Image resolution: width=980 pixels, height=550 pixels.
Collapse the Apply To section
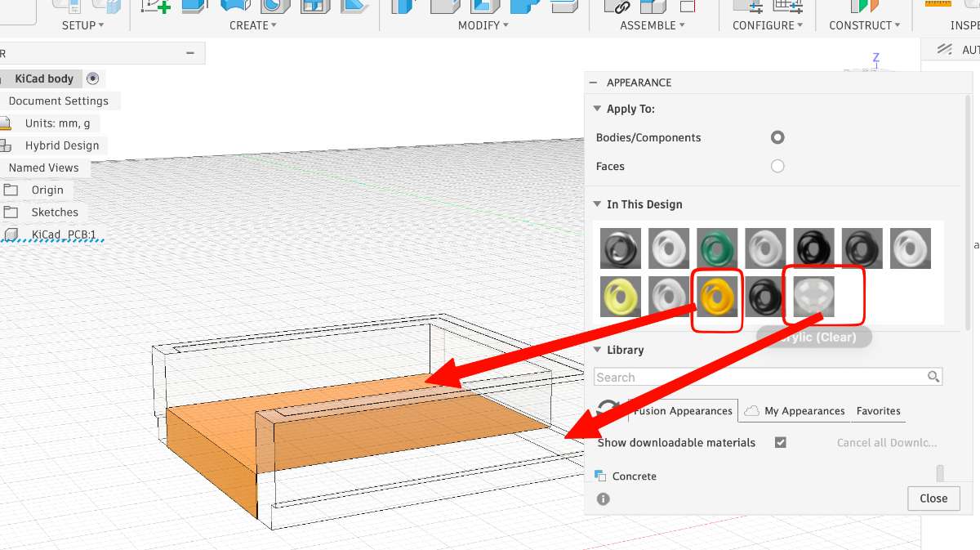[x=597, y=109]
